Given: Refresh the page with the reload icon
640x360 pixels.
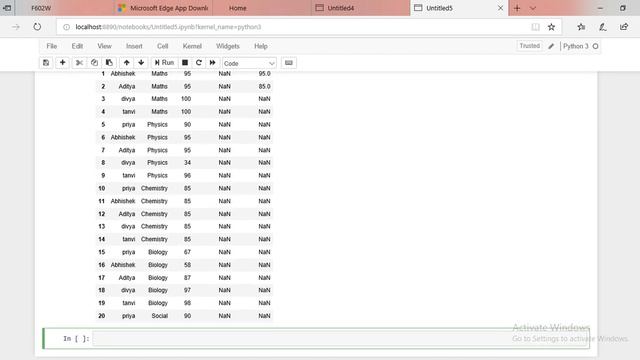Looking at the screenshot, I should point(37,27).
